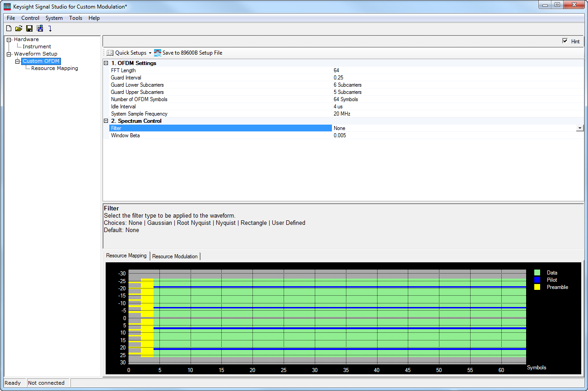This screenshot has height=391, width=588.
Task: Click the Generate waveform toolbar icon
Action: (x=40, y=28)
